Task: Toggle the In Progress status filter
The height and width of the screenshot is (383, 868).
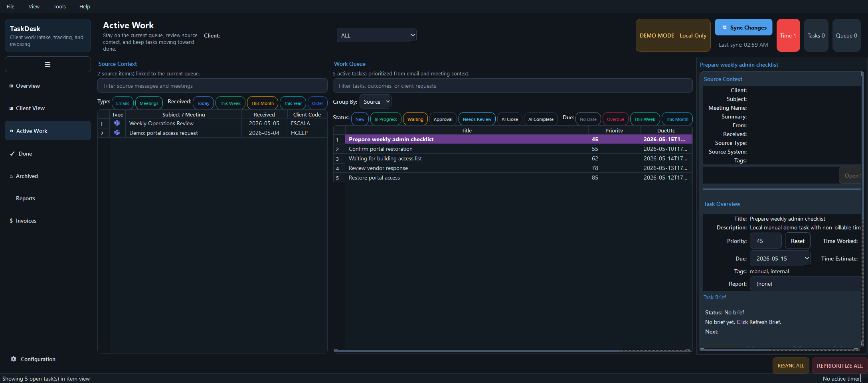Action: 386,119
